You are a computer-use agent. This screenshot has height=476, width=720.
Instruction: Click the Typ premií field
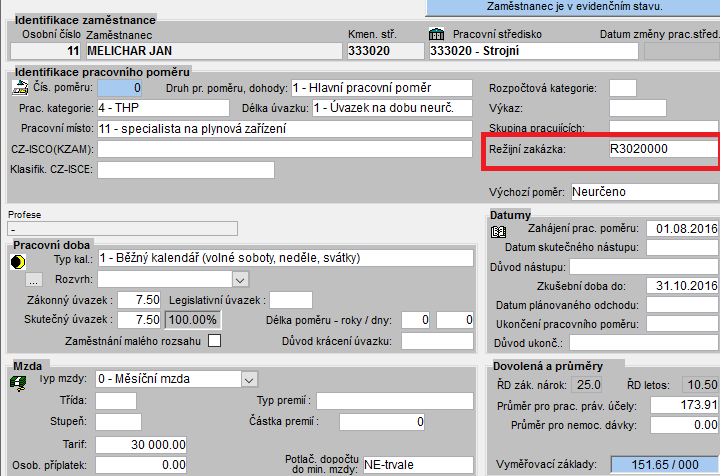pyautogui.click(x=395, y=401)
